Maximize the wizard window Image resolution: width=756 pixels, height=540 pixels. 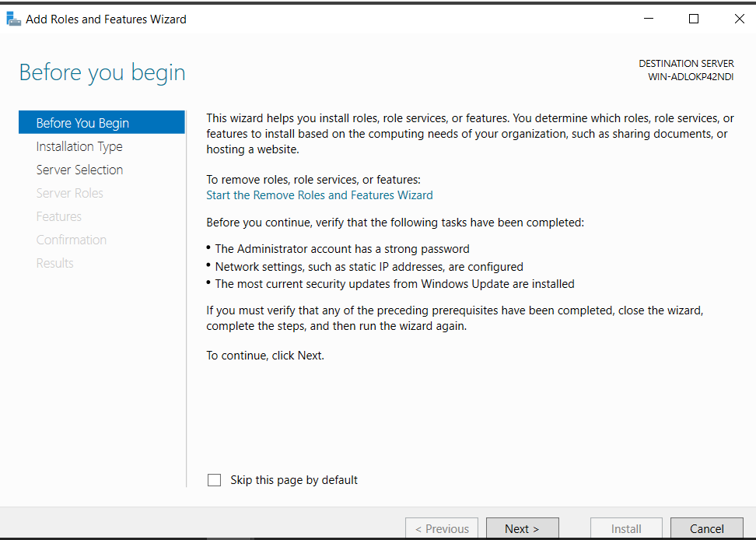coord(694,19)
